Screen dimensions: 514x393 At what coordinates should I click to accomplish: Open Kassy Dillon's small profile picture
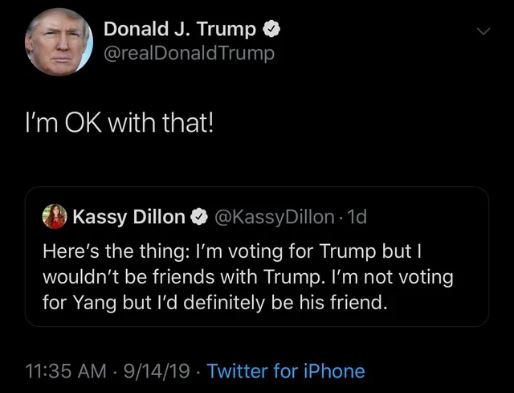click(x=54, y=217)
